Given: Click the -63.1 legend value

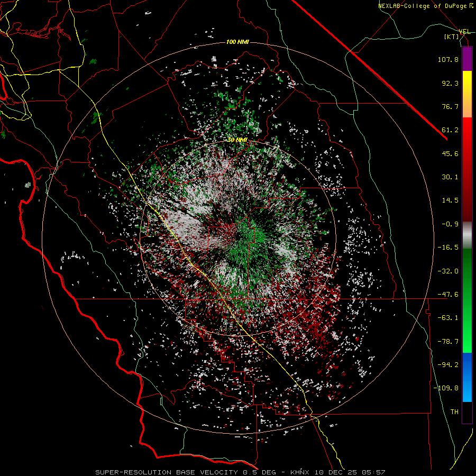Looking at the screenshot, I should tap(448, 318).
